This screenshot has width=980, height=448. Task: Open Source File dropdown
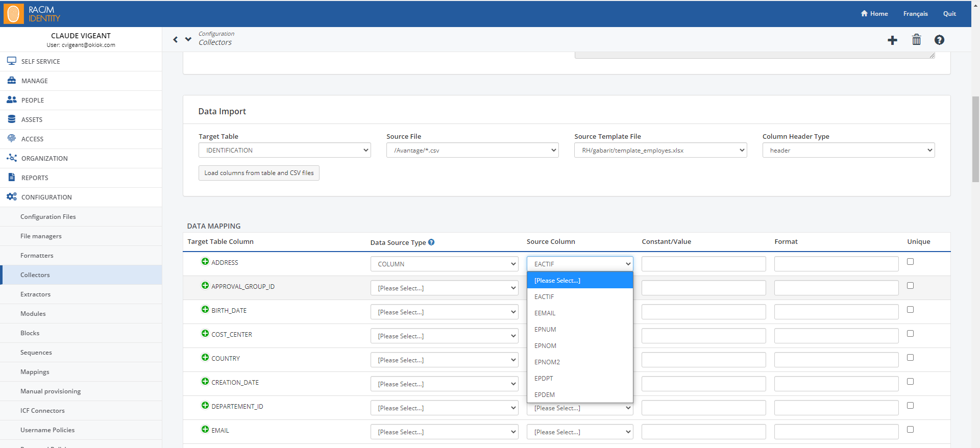click(x=473, y=150)
